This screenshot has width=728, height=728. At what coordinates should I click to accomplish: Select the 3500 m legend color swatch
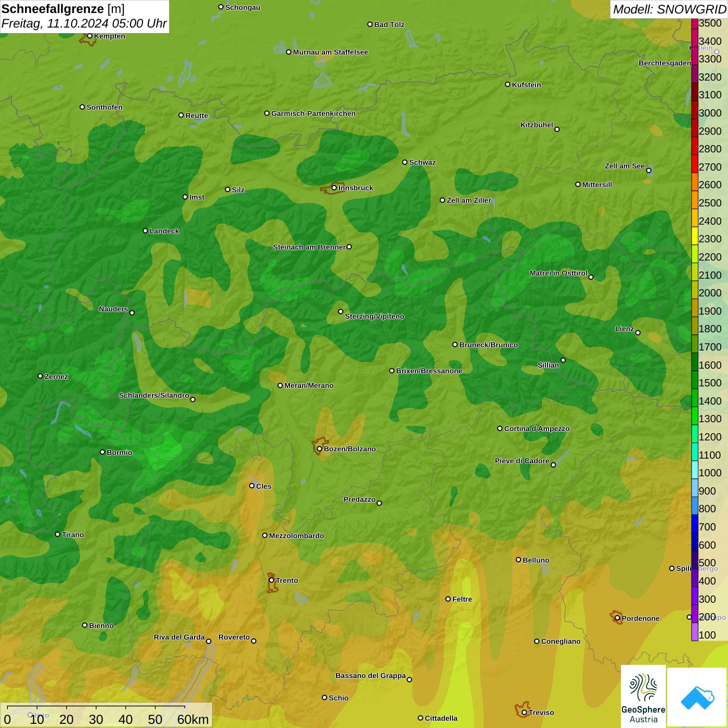pyautogui.click(x=695, y=23)
